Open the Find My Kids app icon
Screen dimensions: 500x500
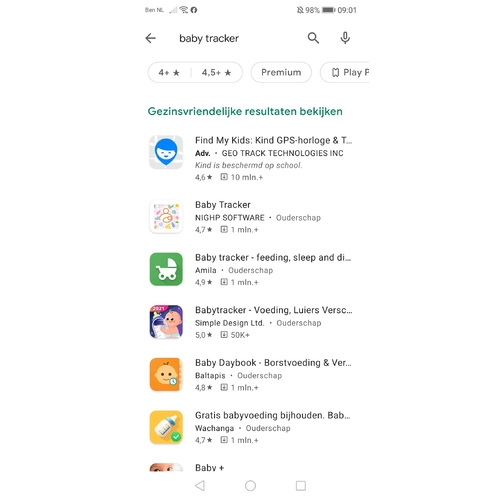click(166, 152)
